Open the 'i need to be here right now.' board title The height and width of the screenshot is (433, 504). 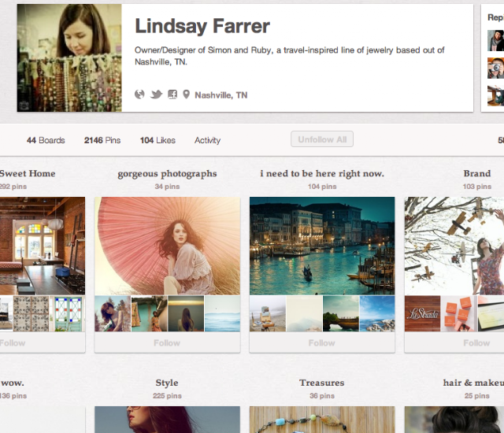[322, 174]
